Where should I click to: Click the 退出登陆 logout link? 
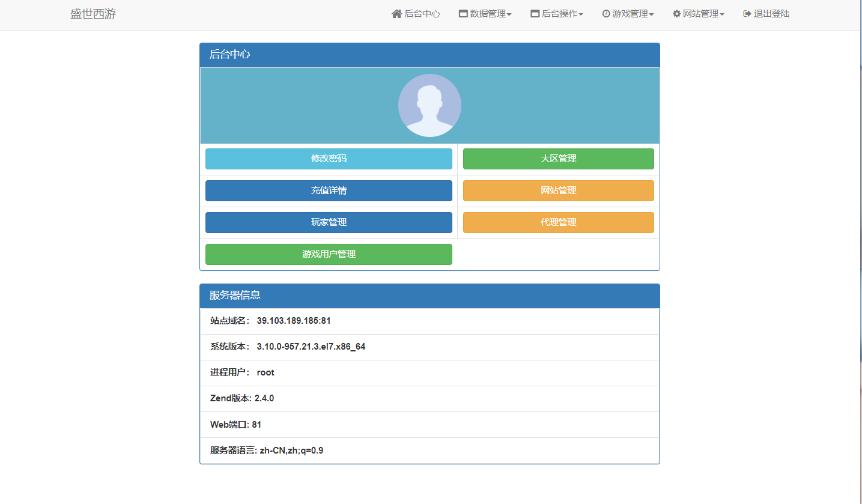tap(766, 14)
